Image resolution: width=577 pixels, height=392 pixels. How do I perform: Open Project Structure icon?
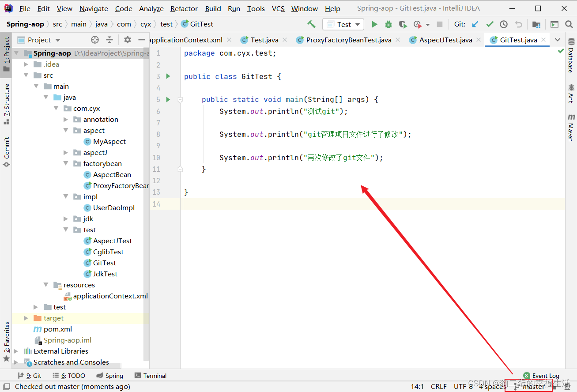(536, 24)
